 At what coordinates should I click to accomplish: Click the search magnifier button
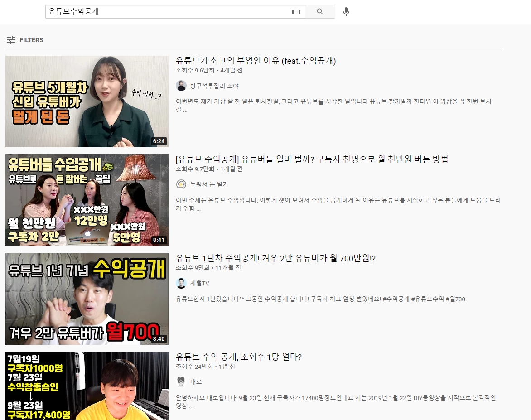click(x=320, y=12)
